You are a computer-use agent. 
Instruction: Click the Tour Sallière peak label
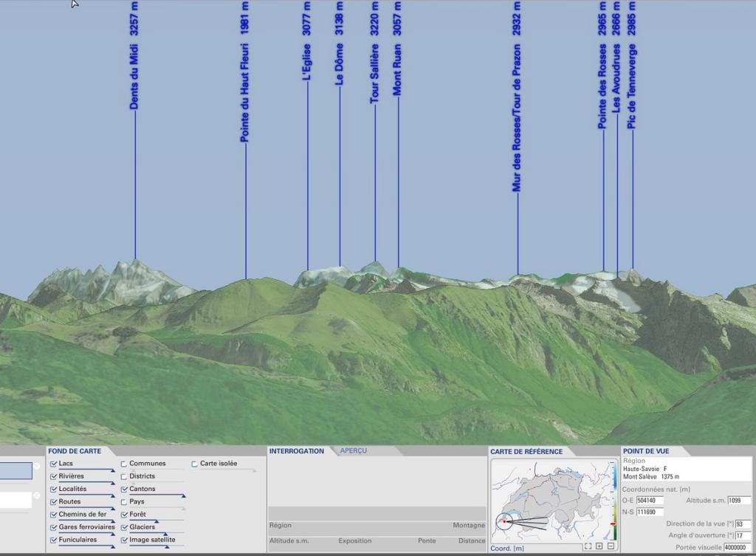coord(374,74)
